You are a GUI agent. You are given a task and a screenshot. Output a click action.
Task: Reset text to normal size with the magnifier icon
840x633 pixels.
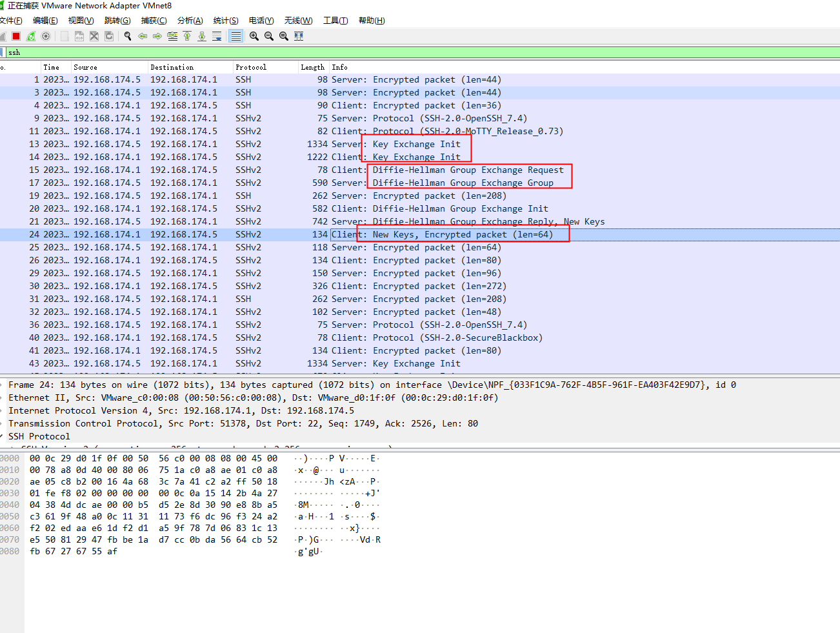(x=284, y=36)
